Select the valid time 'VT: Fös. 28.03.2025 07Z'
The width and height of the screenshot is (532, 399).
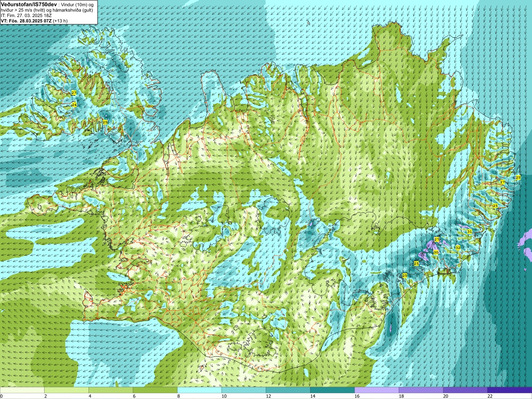point(26,20)
